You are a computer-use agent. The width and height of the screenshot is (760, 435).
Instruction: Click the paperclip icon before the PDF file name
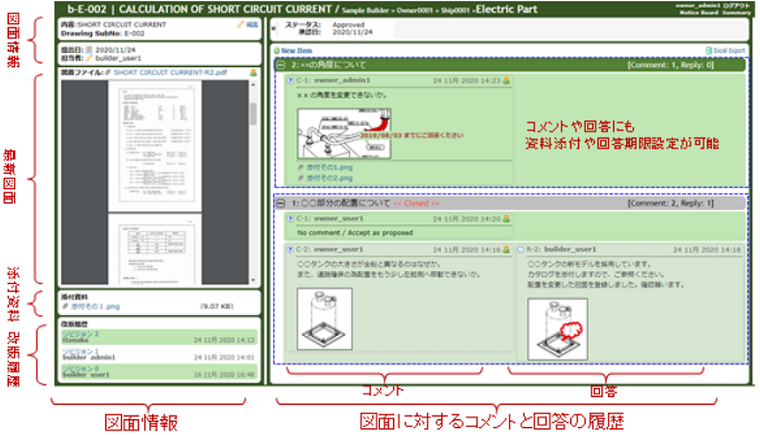click(108, 73)
